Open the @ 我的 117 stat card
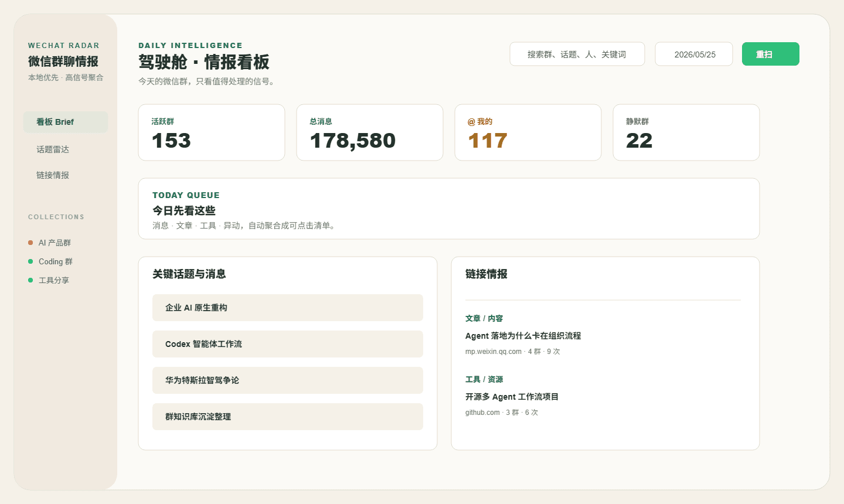 (x=528, y=132)
